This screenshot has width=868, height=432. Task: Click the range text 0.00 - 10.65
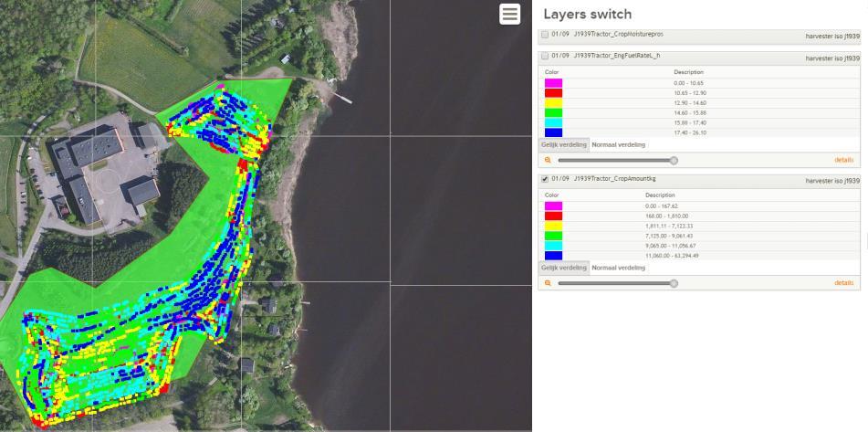[688, 83]
